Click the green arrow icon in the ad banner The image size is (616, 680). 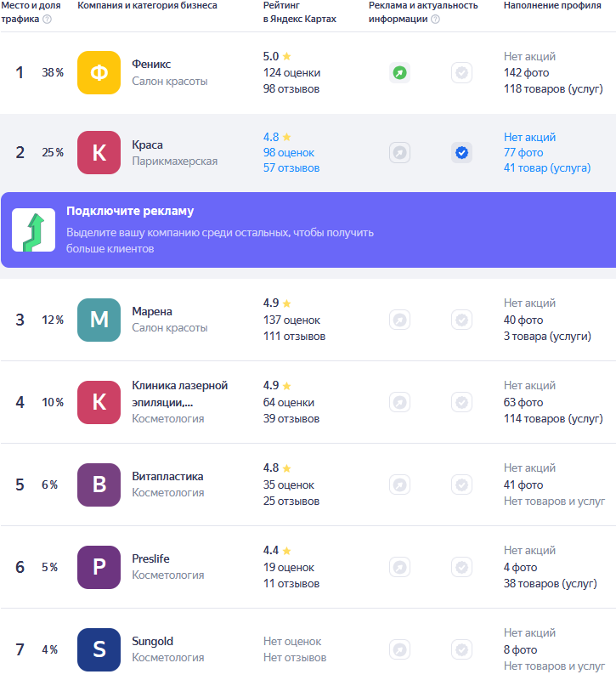click(x=33, y=229)
